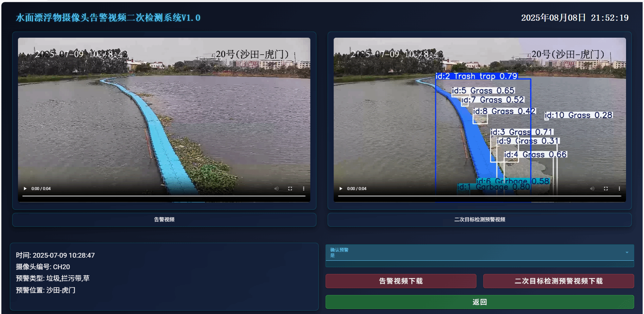Viewport: 644px width, 314px height.
Task: Mute the right detection video
Action: tap(592, 188)
